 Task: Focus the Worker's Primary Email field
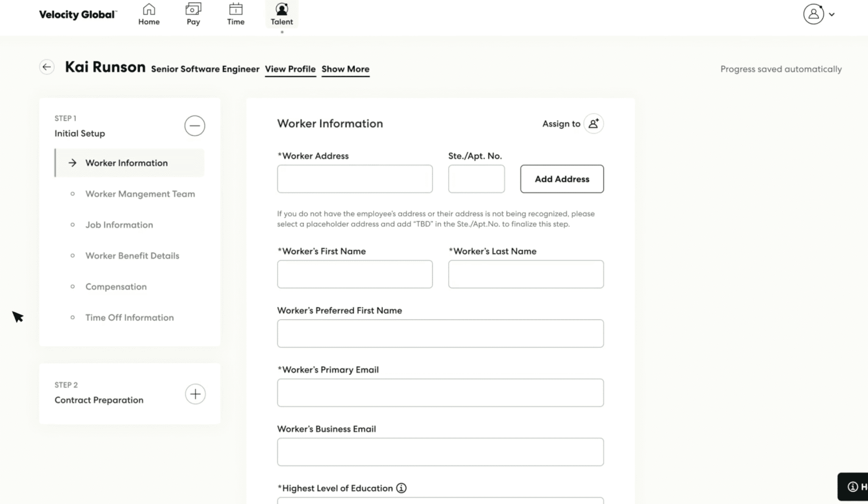440,393
